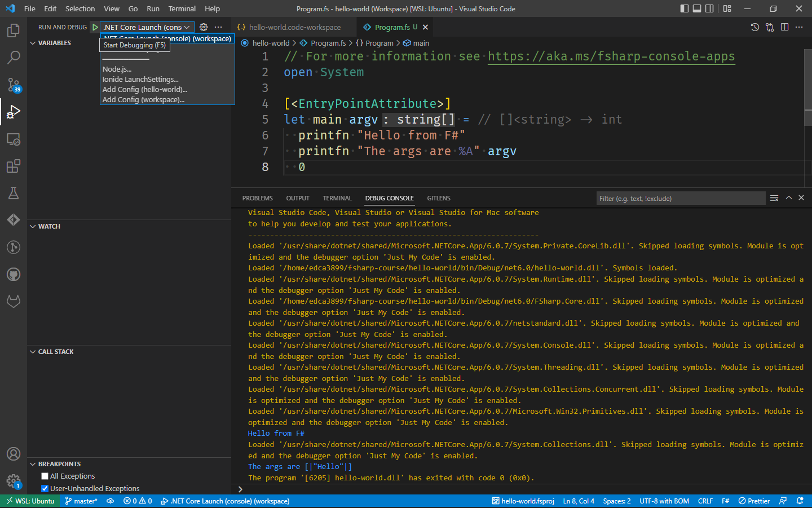Toggle debug console word wrap icon
The height and width of the screenshot is (508, 812).
(x=774, y=198)
